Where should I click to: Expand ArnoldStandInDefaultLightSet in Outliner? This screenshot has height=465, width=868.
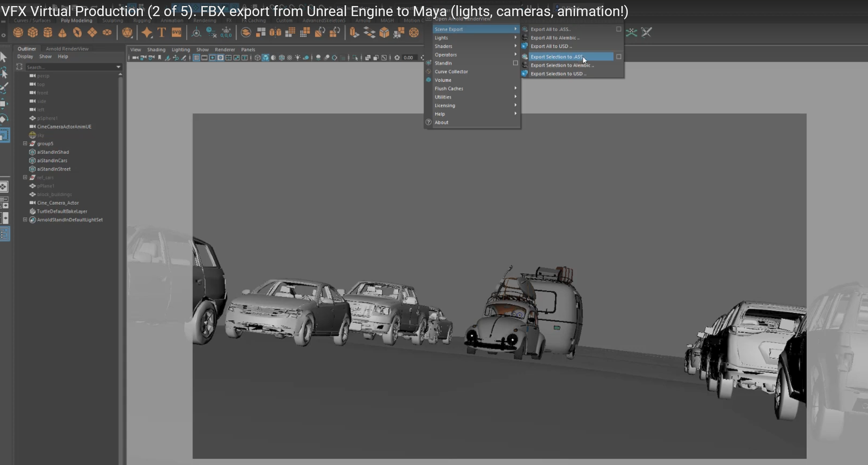click(25, 220)
